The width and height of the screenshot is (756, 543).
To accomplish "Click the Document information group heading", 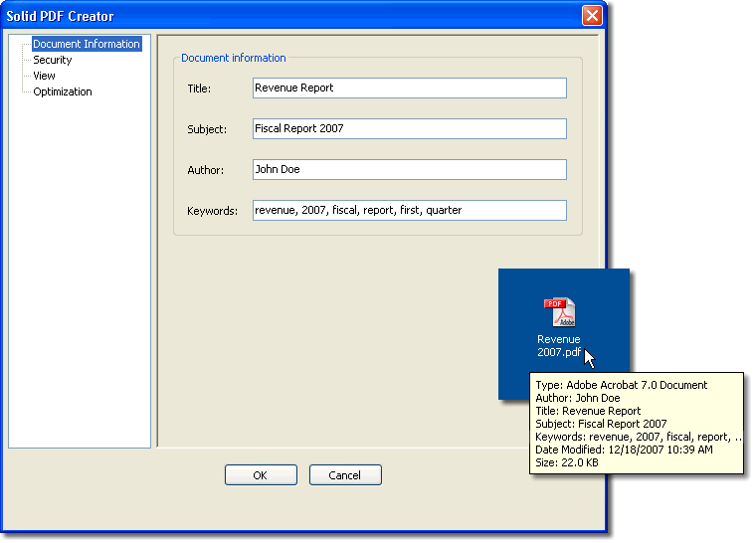I will coord(234,59).
